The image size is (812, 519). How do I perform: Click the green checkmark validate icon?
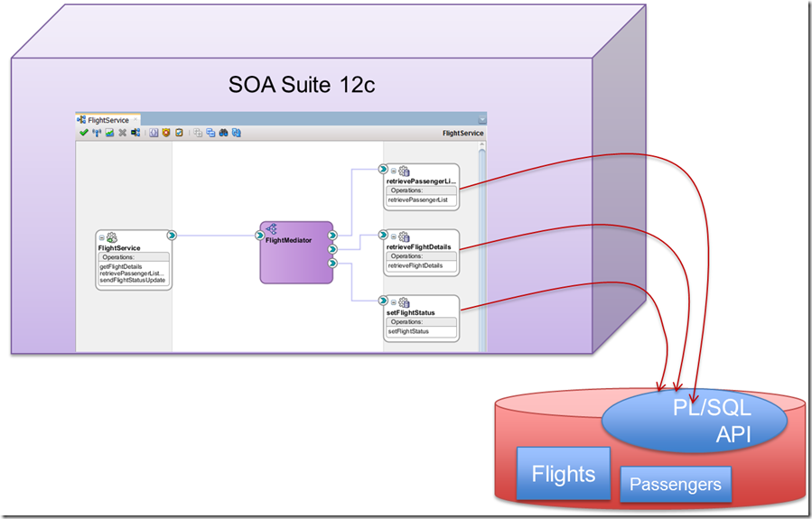[x=83, y=133]
